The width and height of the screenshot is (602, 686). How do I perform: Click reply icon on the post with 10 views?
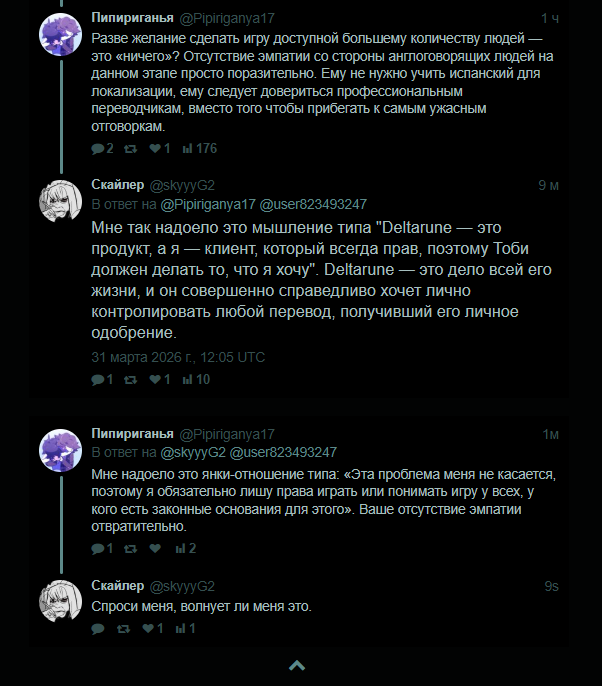pyautogui.click(x=97, y=379)
